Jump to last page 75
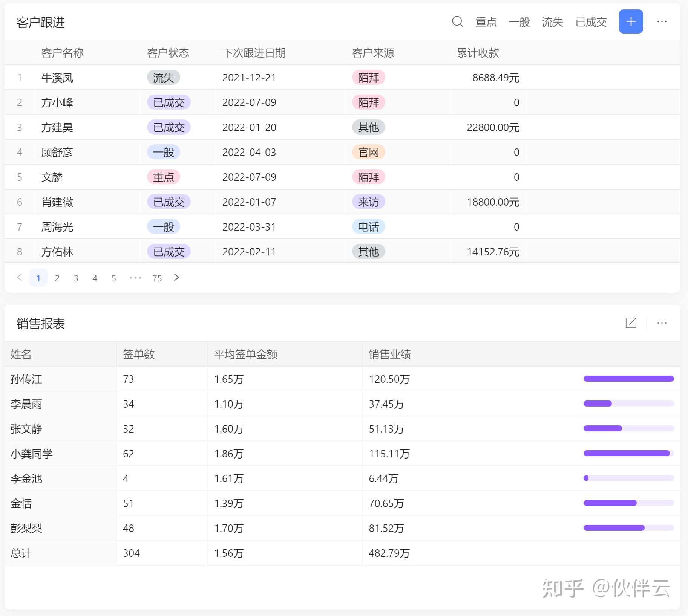Screen dimensions: 688x616 (157, 278)
